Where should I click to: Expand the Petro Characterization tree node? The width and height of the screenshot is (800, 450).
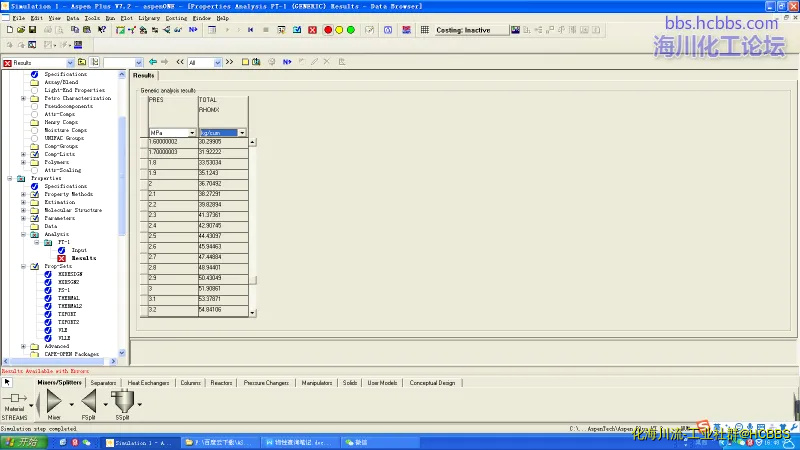(23, 98)
